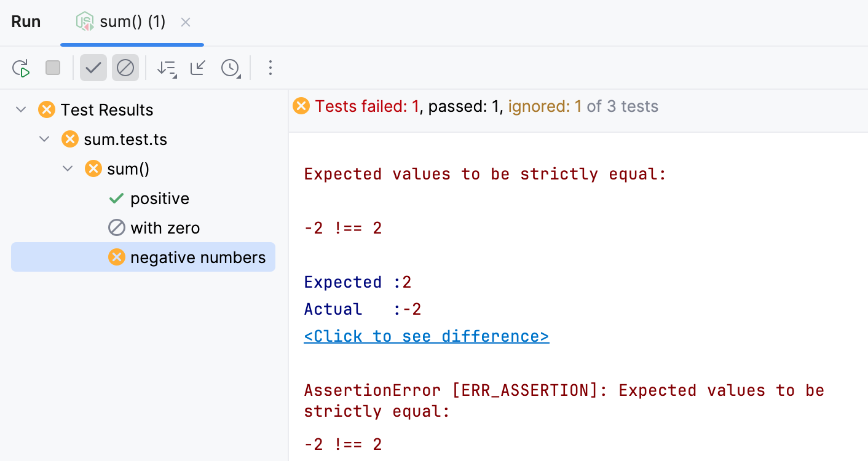Click the collapse all icon

click(x=198, y=68)
